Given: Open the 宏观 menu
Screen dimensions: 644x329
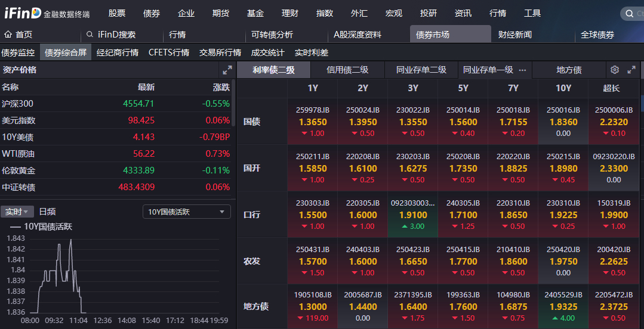Looking at the screenshot, I should [393, 13].
